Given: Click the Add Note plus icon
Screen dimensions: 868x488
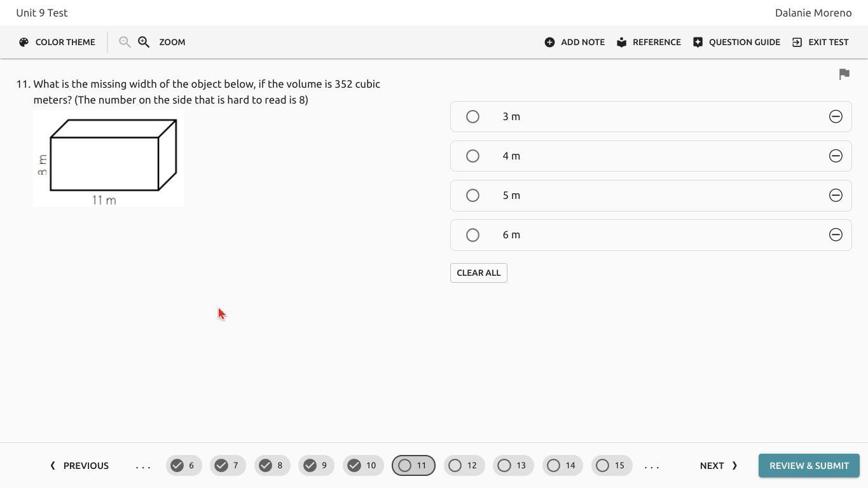Looking at the screenshot, I should tap(549, 42).
